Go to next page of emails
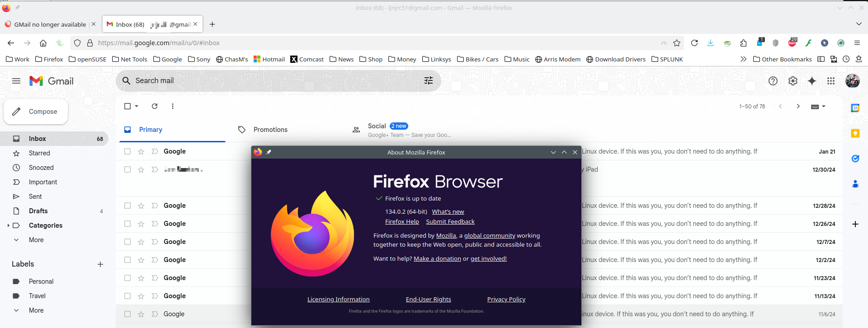Screen dimensions: 868x328 [x=798, y=106]
